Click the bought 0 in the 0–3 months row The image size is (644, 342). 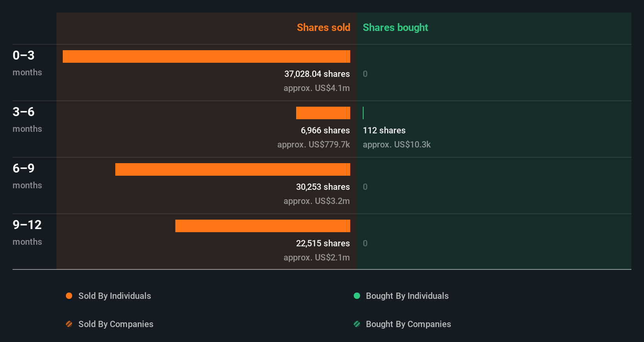365,74
